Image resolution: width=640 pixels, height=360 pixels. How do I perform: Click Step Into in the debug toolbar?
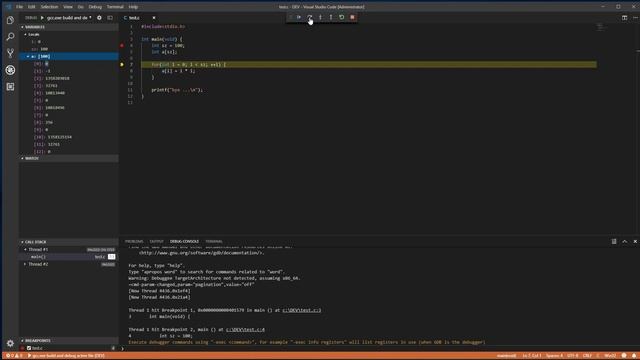pyautogui.click(x=320, y=17)
